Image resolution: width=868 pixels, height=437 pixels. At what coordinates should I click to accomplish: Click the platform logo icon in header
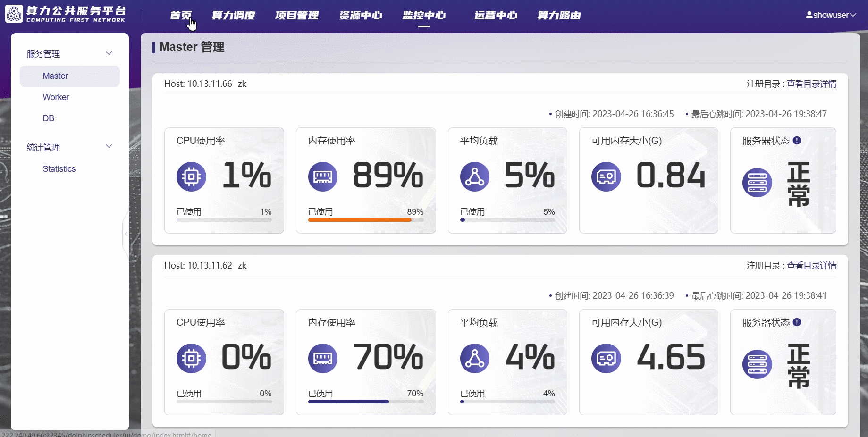pyautogui.click(x=14, y=14)
